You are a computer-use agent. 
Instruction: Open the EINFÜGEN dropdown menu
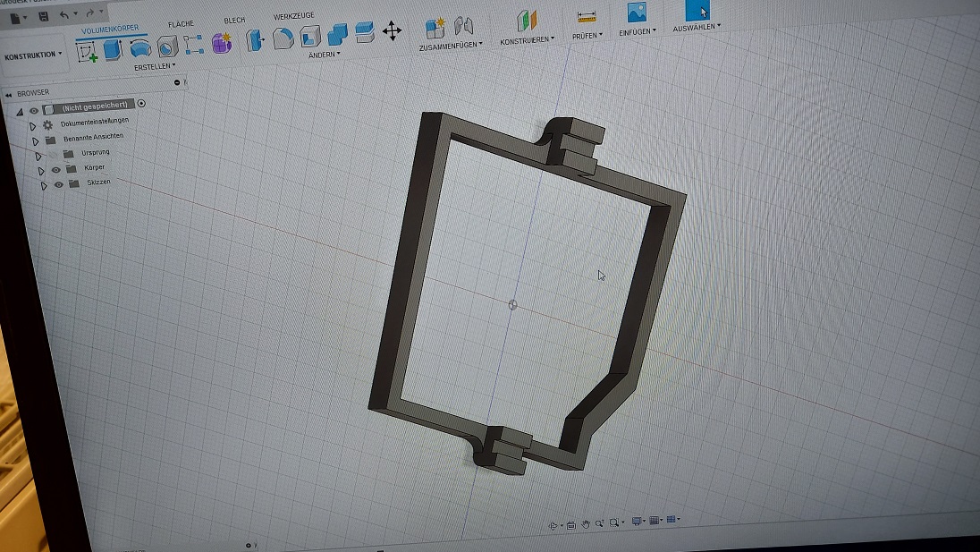point(638,32)
